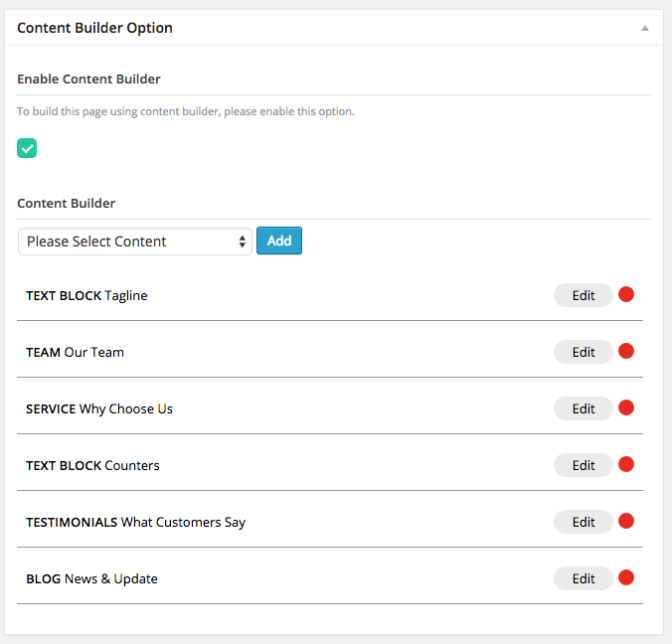The height and width of the screenshot is (644, 672).
Task: Select TESTIMONIALS What Customers Say label
Action: tap(136, 523)
